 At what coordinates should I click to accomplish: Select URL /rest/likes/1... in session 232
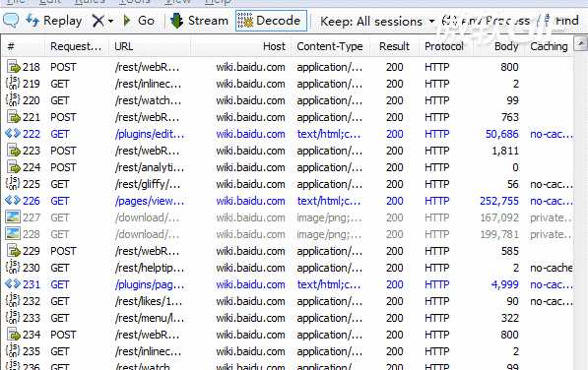149,301
